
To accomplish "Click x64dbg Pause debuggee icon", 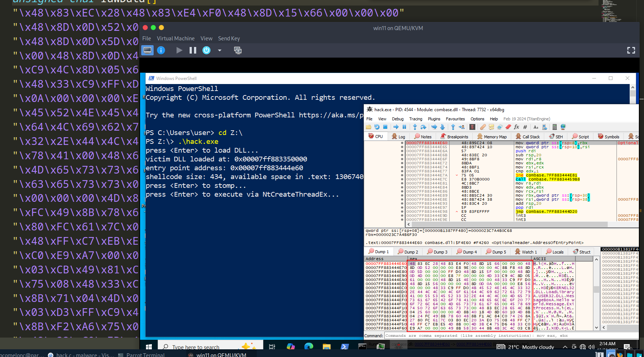I will click(x=404, y=127).
